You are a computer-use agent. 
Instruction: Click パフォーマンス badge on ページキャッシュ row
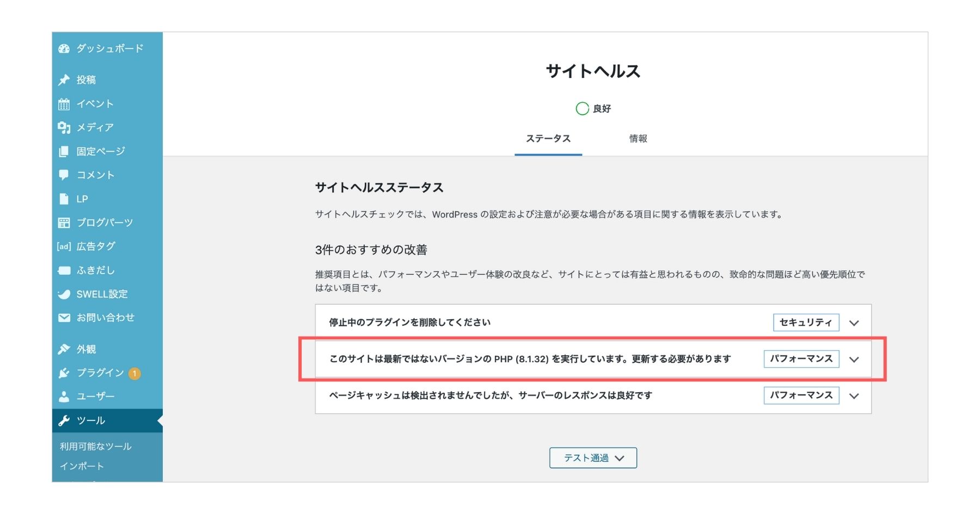click(x=801, y=395)
